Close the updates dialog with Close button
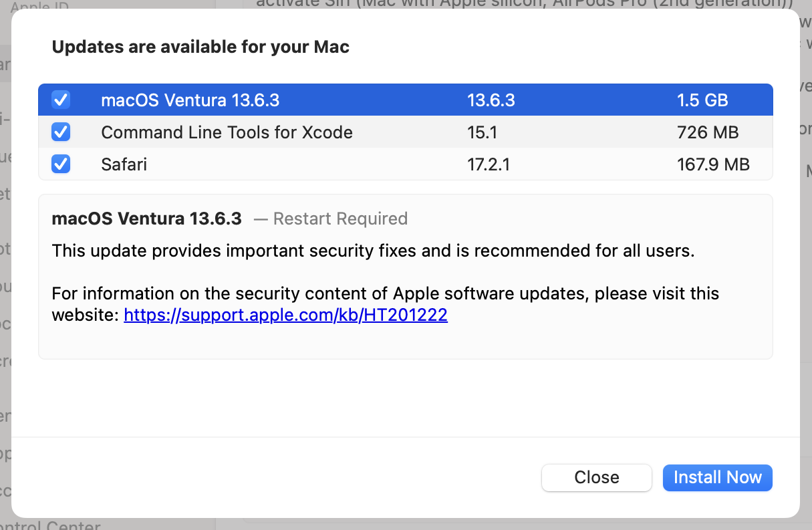 (x=597, y=477)
